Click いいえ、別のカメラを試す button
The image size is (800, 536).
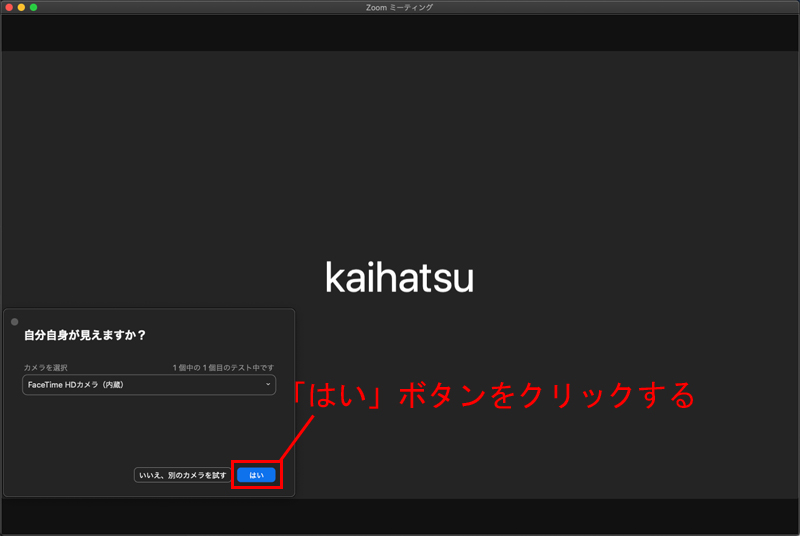(183, 475)
